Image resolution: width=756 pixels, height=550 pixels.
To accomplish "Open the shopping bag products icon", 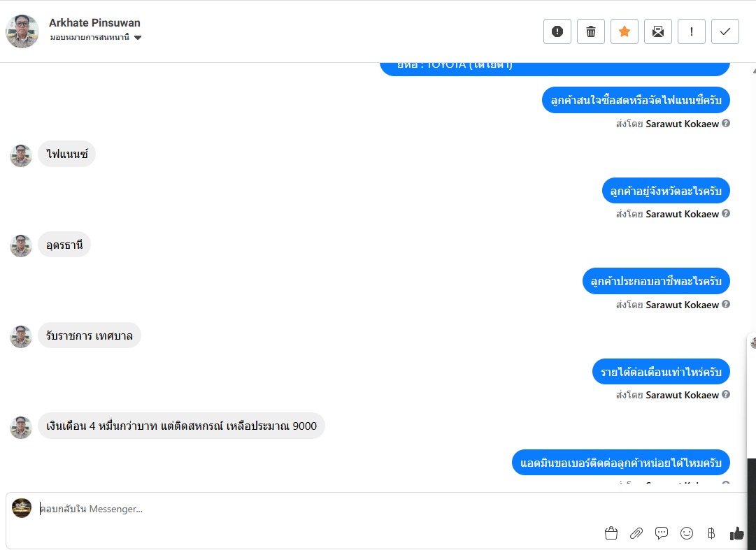I will [x=611, y=533].
